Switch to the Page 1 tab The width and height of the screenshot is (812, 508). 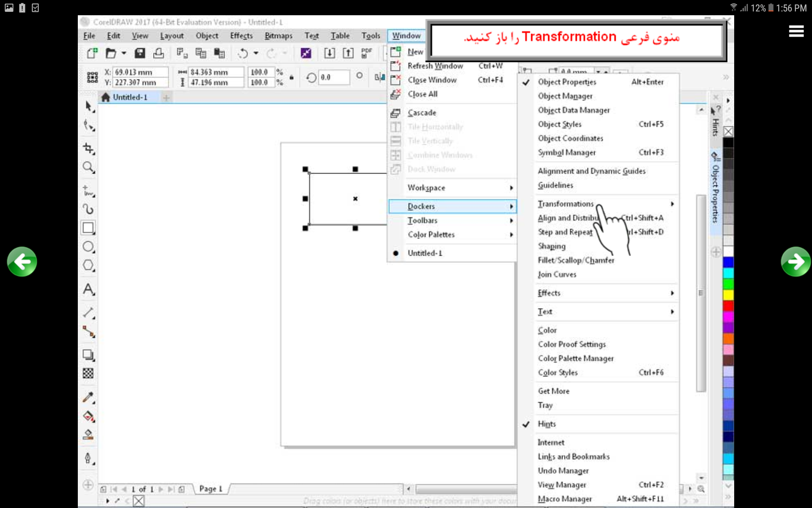(x=211, y=489)
